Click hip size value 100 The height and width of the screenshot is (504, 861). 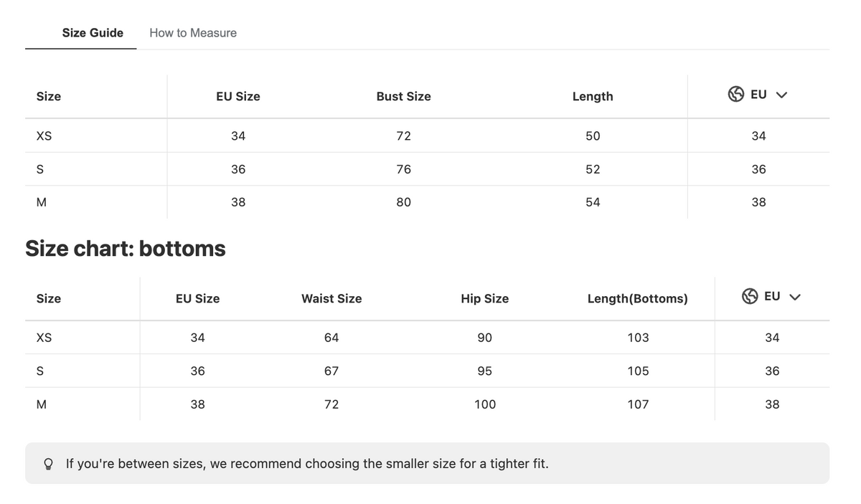485,404
